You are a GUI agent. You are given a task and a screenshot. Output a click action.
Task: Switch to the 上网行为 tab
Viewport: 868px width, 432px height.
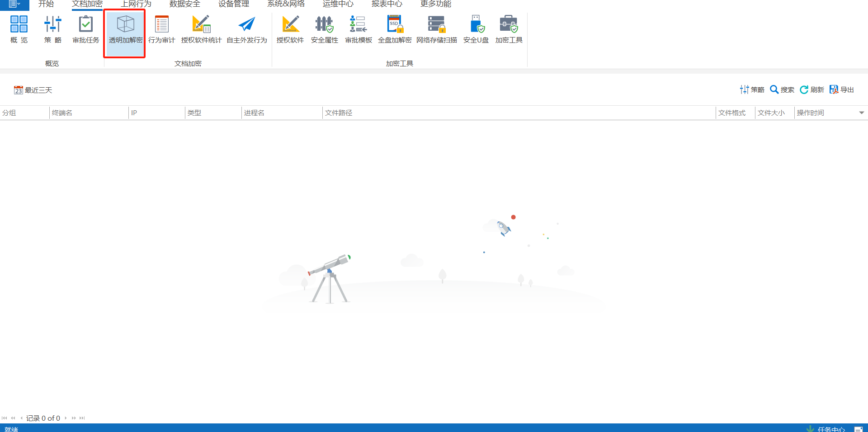[136, 4]
